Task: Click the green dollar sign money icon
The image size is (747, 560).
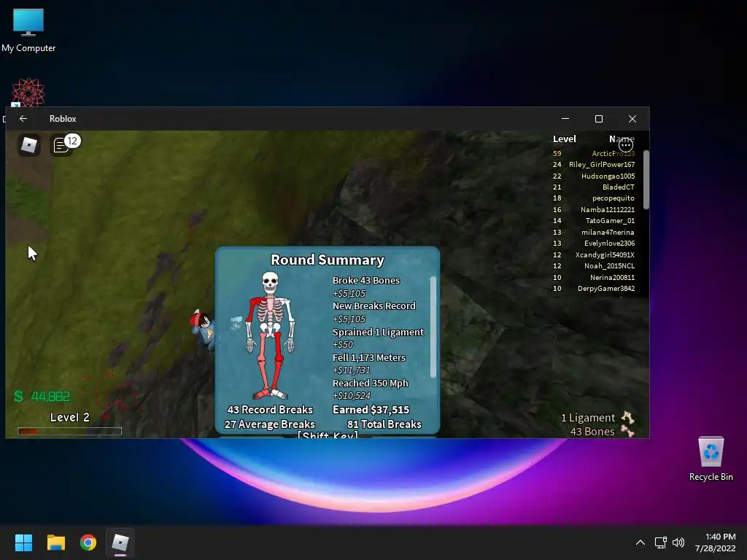Action: pos(18,396)
